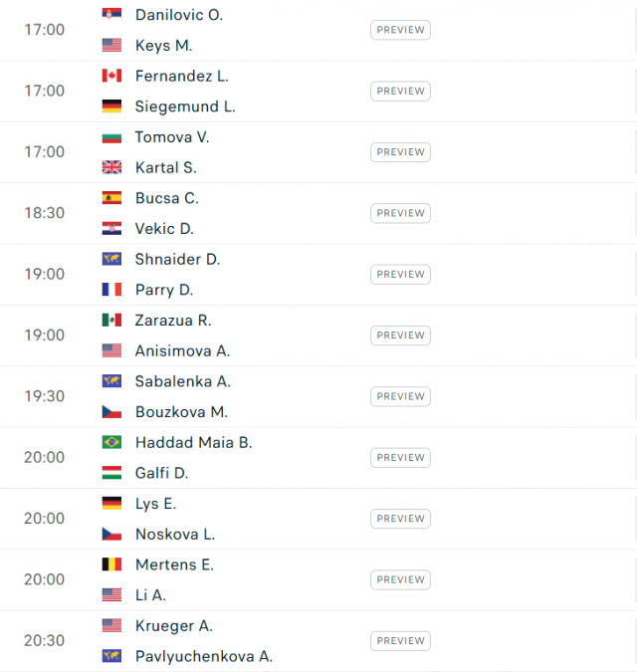Image resolution: width=637 pixels, height=672 pixels.
Task: Click the Mexican flag beside Zarazua R.
Action: click(111, 321)
